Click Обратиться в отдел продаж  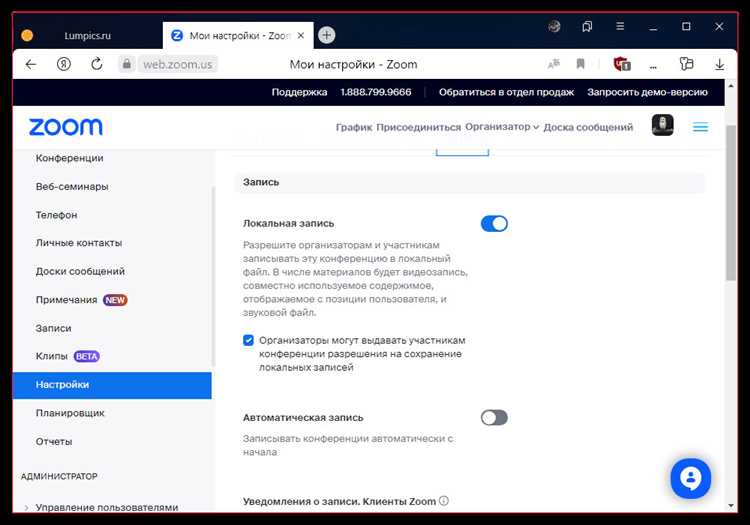(506, 92)
